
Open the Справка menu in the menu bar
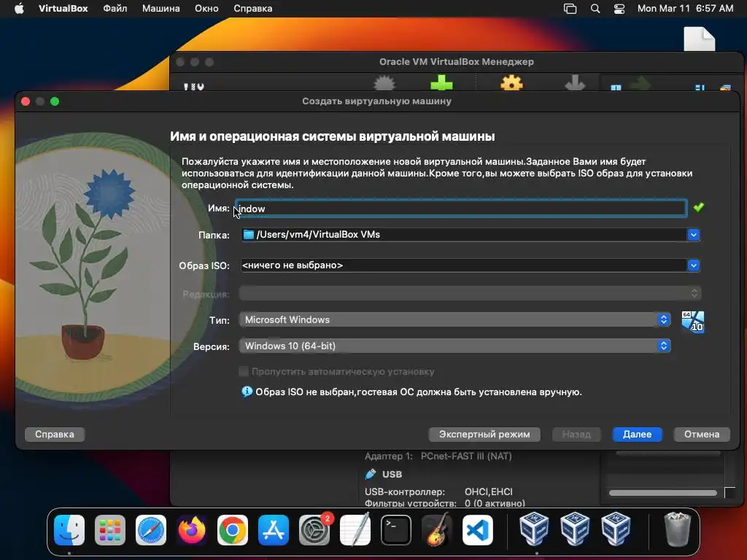(253, 9)
